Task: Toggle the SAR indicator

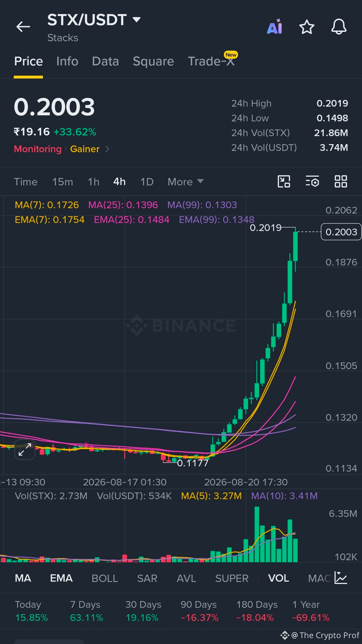Action: pos(147,578)
